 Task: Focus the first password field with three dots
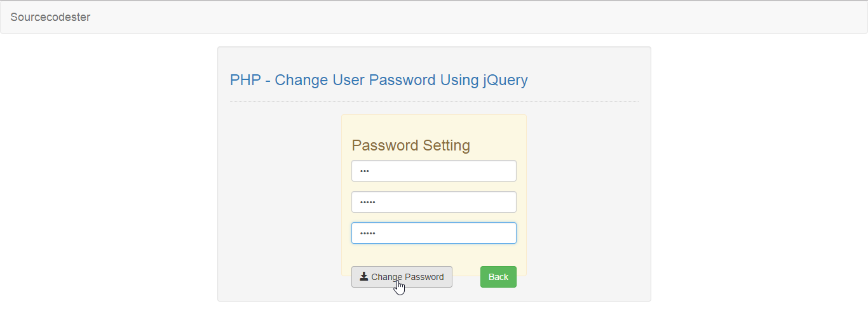click(433, 171)
